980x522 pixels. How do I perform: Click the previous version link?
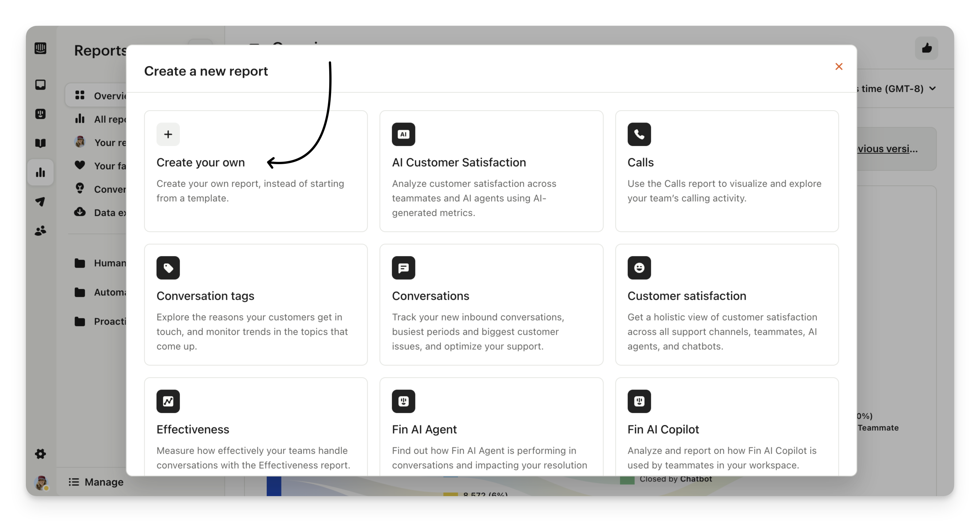[887, 149]
